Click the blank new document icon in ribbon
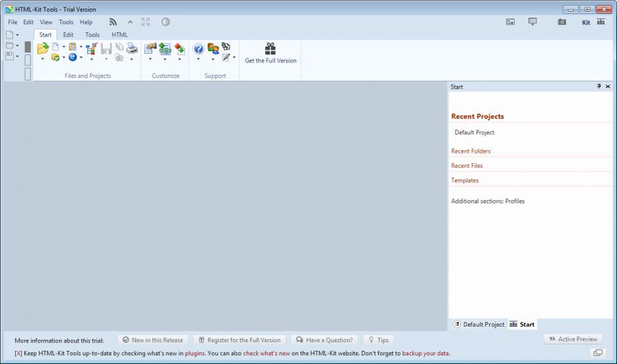 [56, 47]
